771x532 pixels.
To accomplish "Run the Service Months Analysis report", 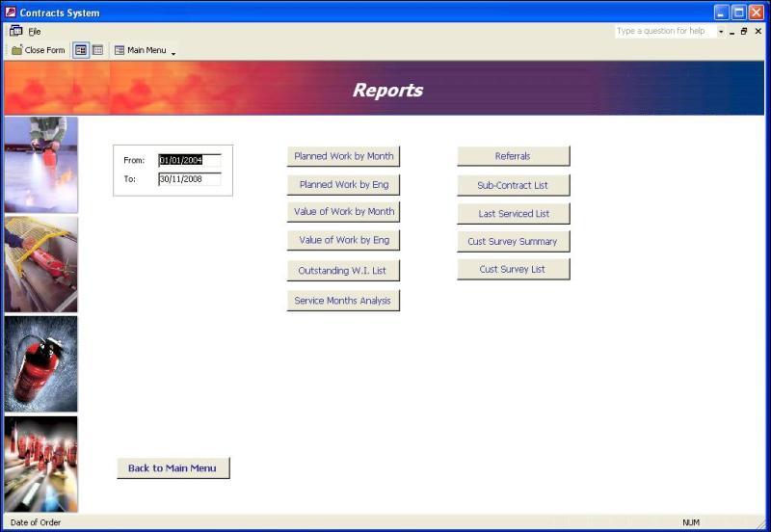I will 343,301.
